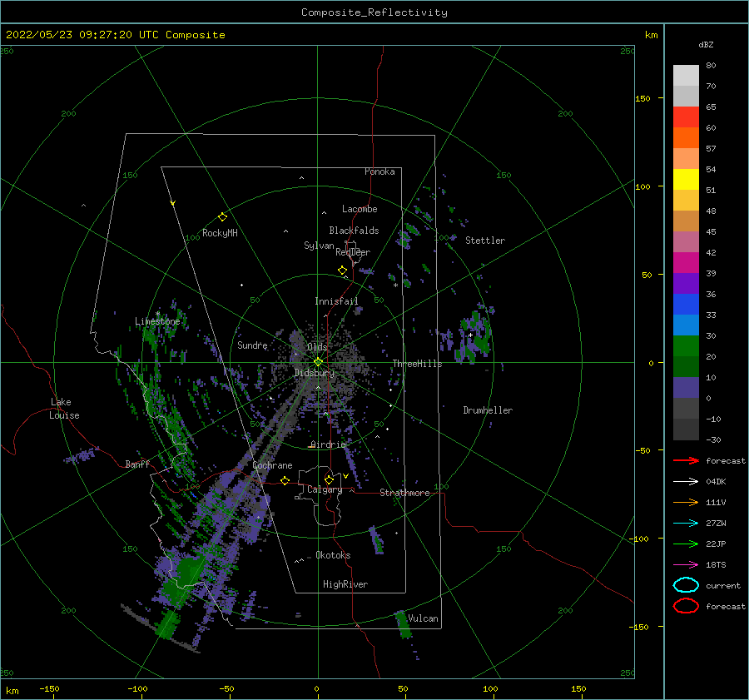Click the magenta 18TS arrow icon
This screenshot has width=749, height=700.
pos(686,565)
